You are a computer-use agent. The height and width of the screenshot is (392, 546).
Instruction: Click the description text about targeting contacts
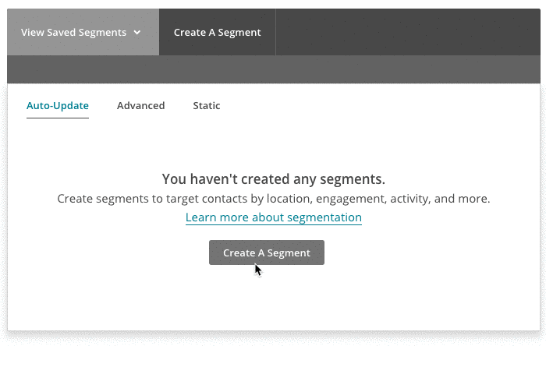274,199
